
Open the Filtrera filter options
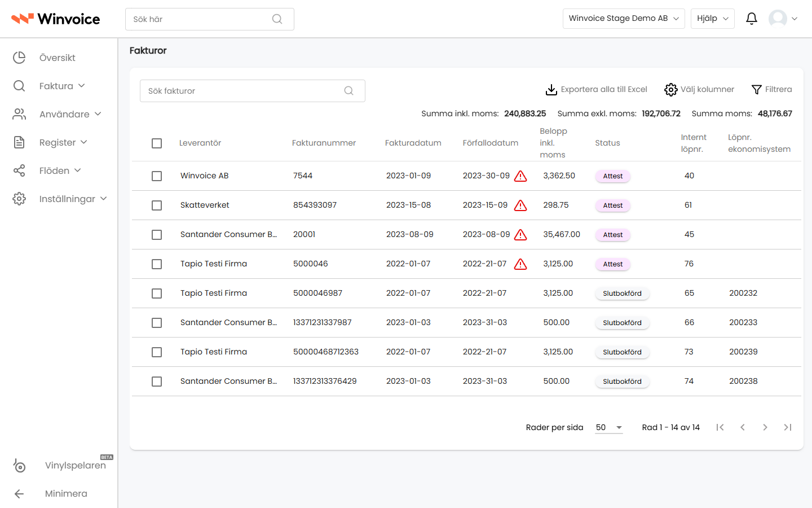click(x=771, y=90)
